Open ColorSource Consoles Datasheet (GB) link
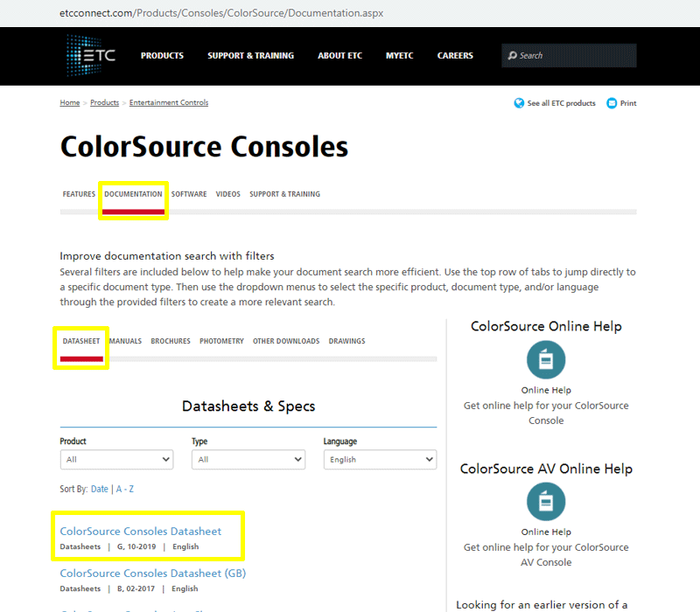The width and height of the screenshot is (700, 612). [152, 574]
